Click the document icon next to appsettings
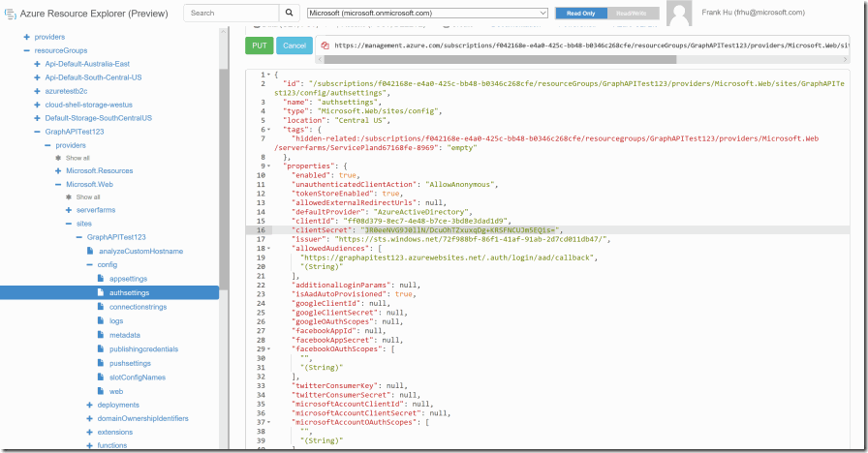The width and height of the screenshot is (868, 453). point(101,278)
